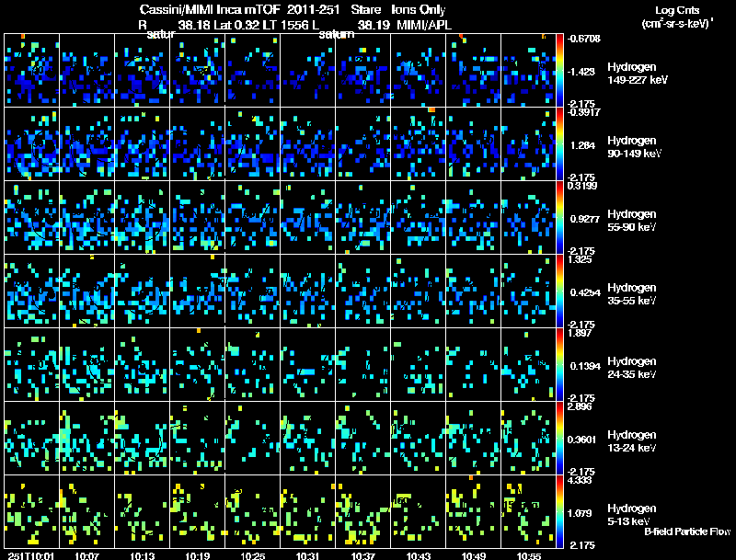Viewport: 736px width, 560px height.
Task: Select the 10:07 time axis label
Action: point(87,555)
